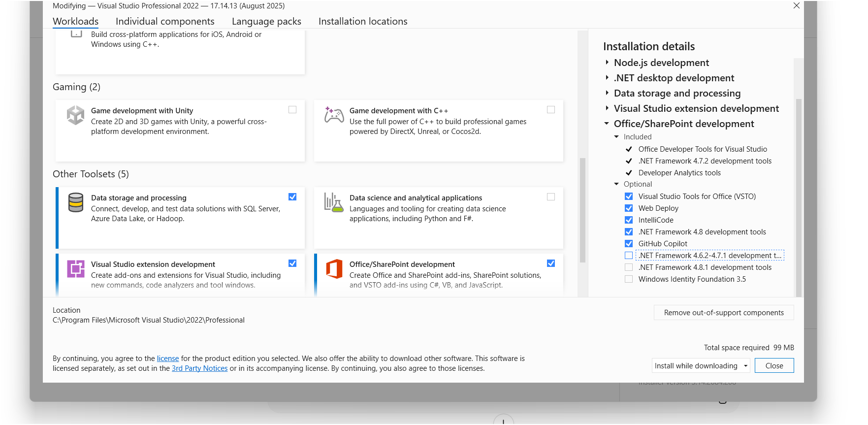
Task: Click the Gaming (2) section heading
Action: tap(76, 87)
